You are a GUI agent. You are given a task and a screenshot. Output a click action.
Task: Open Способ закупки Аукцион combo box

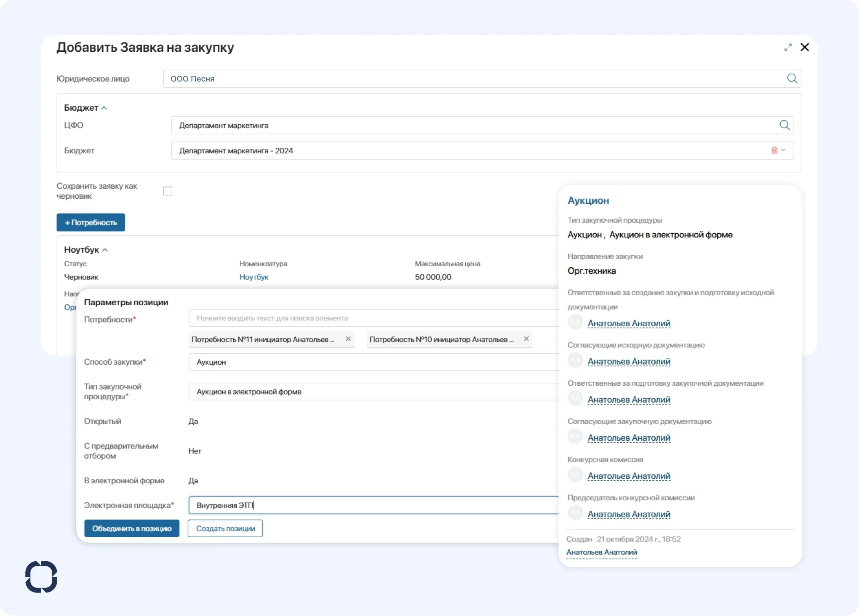pyautogui.click(x=373, y=362)
